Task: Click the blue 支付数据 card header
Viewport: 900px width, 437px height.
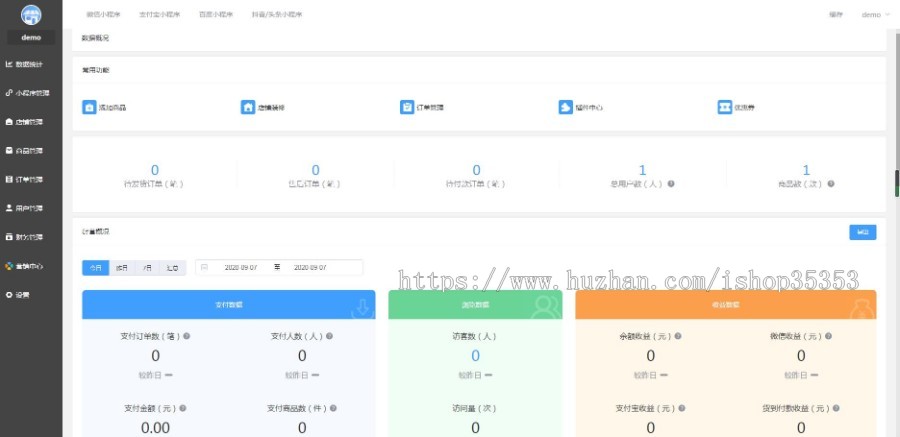Action: 228,304
